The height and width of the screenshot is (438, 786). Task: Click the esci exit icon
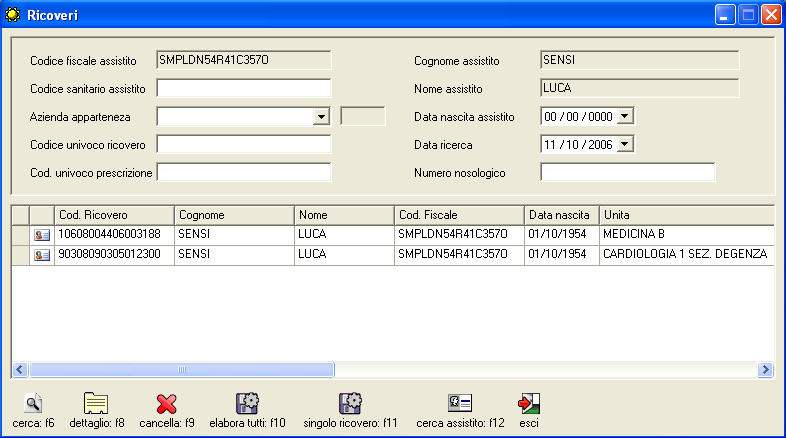pyautogui.click(x=528, y=403)
